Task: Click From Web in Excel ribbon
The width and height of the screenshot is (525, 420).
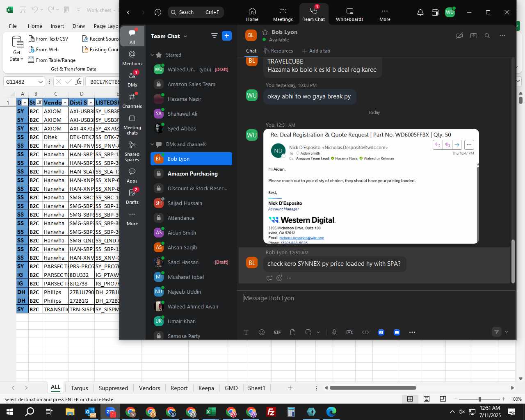Action: click(x=43, y=49)
